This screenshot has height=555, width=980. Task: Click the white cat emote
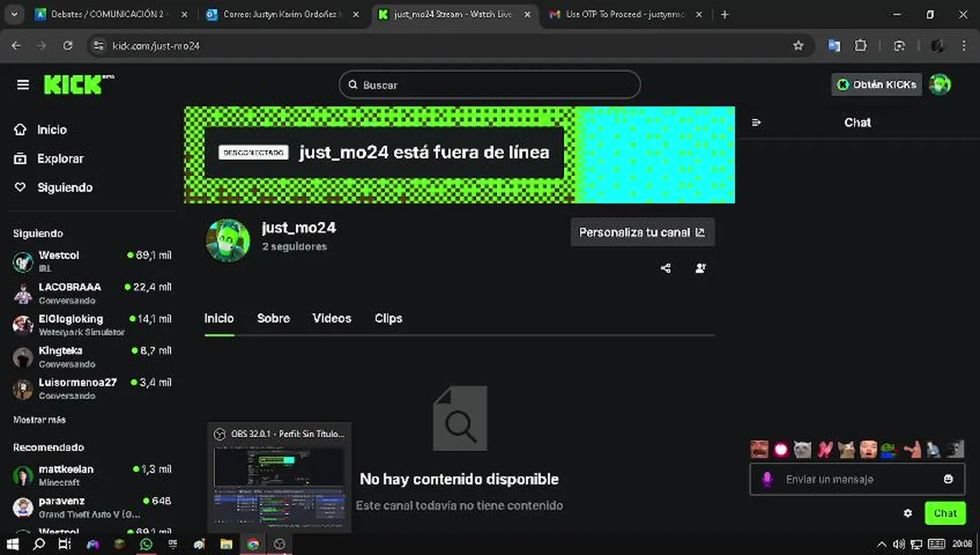[x=803, y=449]
